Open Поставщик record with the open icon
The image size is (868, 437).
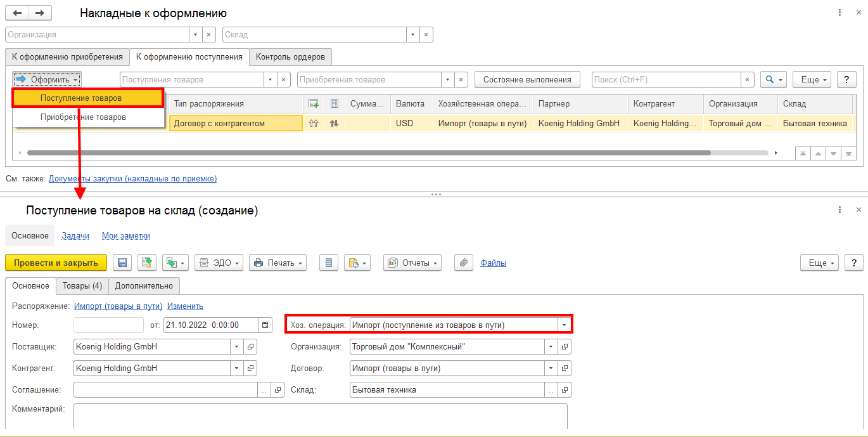250,347
